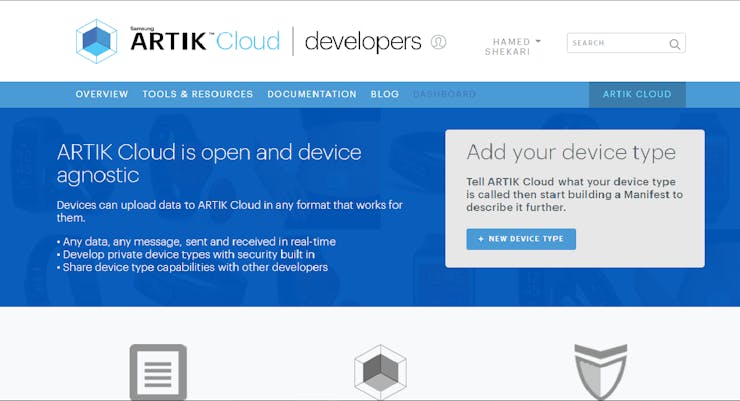Click 'Share device type capabilities' bullet text
This screenshot has height=401, width=740.
(193, 267)
